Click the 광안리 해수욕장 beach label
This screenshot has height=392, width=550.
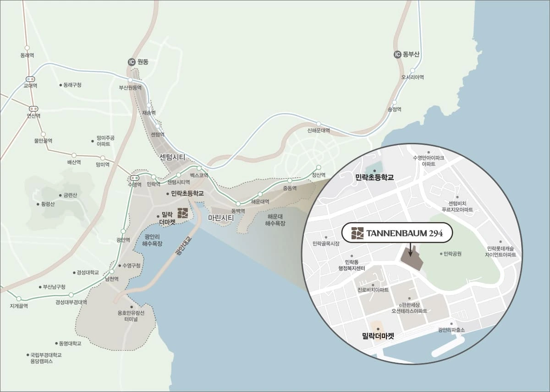[x=153, y=240]
